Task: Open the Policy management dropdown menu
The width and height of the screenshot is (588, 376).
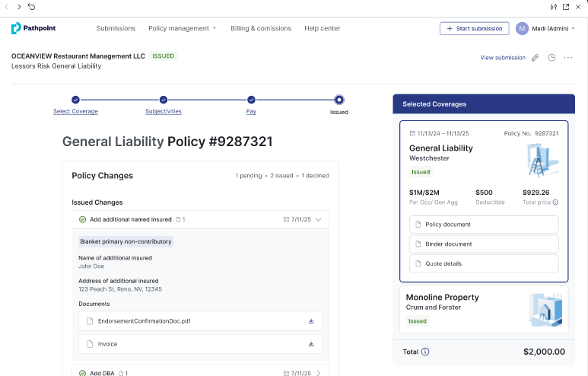Action: pyautogui.click(x=182, y=28)
